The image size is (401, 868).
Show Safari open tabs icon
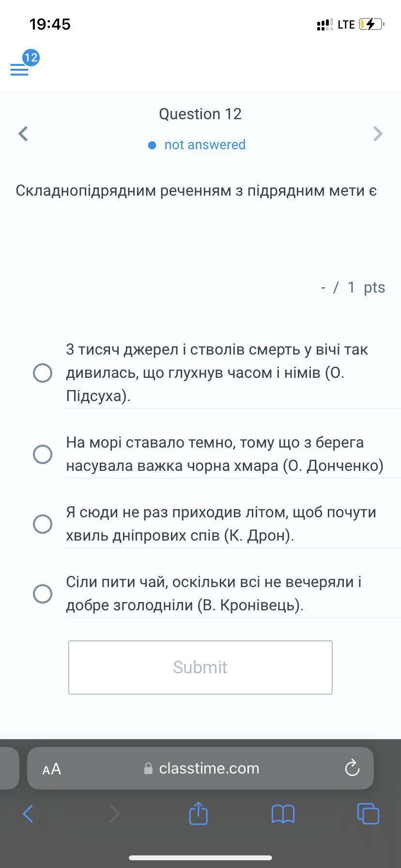click(x=368, y=813)
